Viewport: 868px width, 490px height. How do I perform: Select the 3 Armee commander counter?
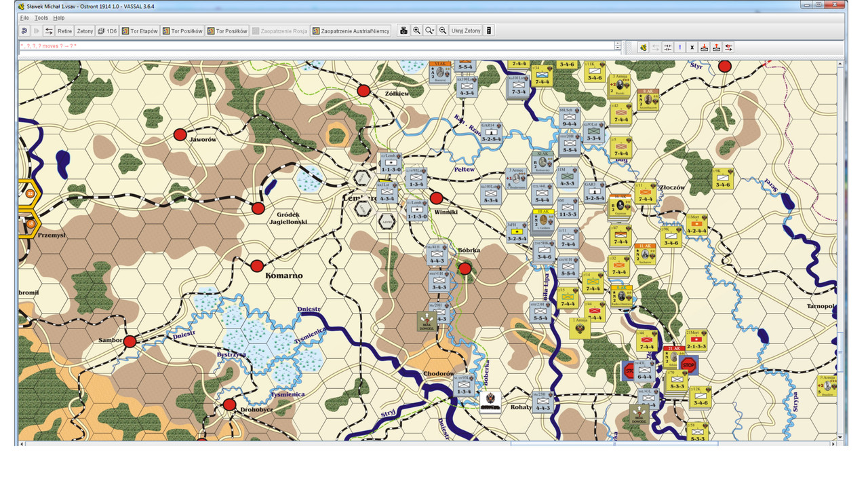517,178
